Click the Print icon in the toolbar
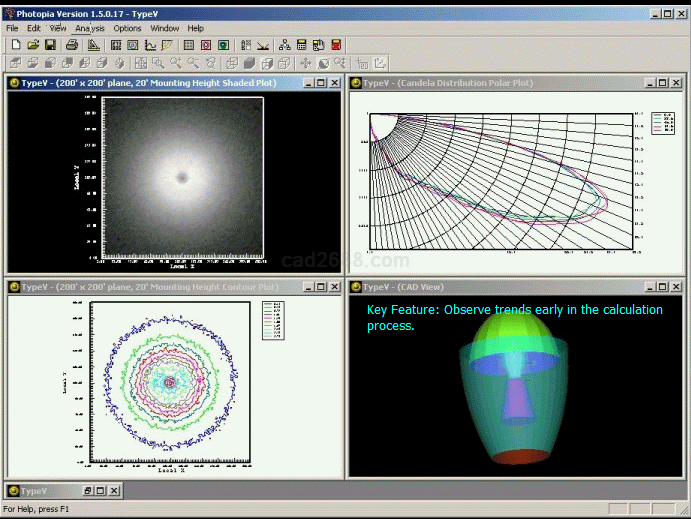The width and height of the screenshot is (691, 519). [x=72, y=45]
